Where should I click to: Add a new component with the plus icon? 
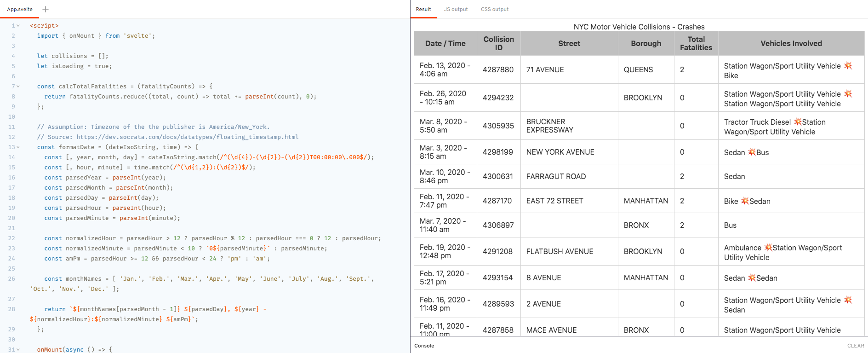46,9
